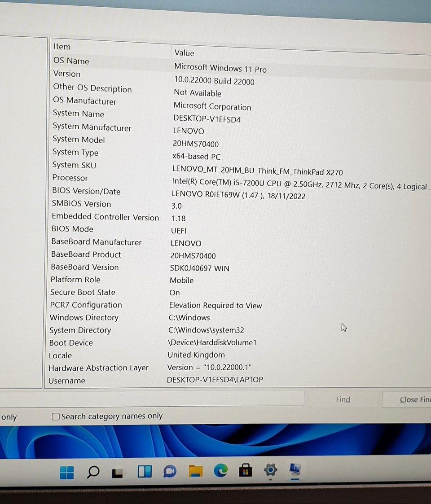
Task: Click the C:\Windows\system32 value
Action: tap(206, 330)
